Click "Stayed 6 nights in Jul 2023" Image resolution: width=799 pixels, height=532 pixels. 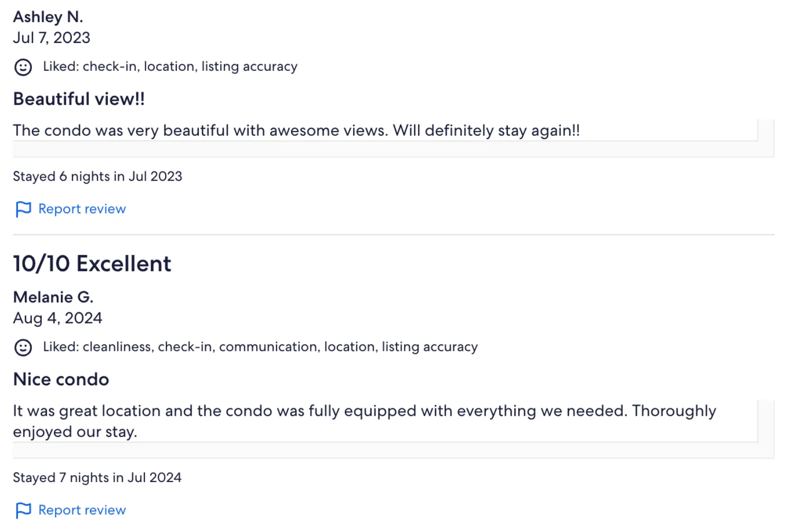[97, 177]
